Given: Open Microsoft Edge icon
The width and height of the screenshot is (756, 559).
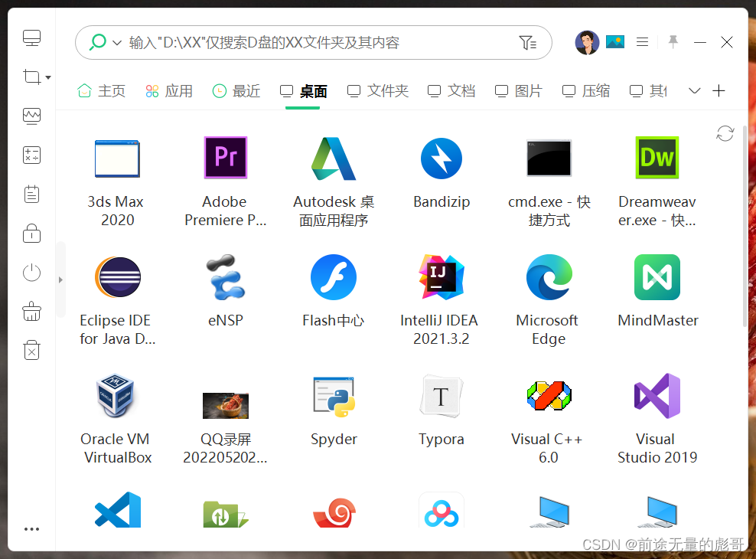Looking at the screenshot, I should 549,277.
